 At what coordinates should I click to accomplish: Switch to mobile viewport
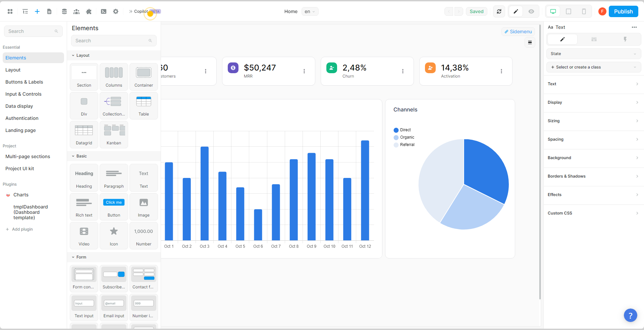(x=584, y=11)
